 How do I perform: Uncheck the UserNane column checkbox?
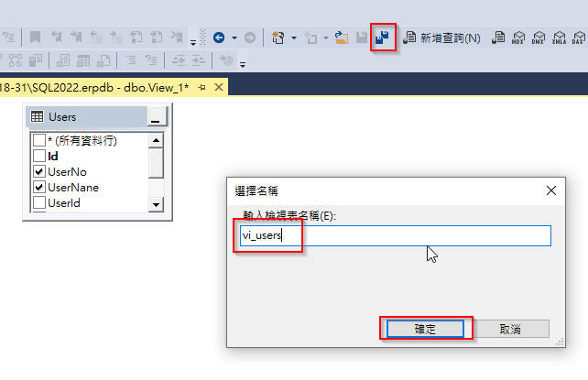tap(39, 187)
